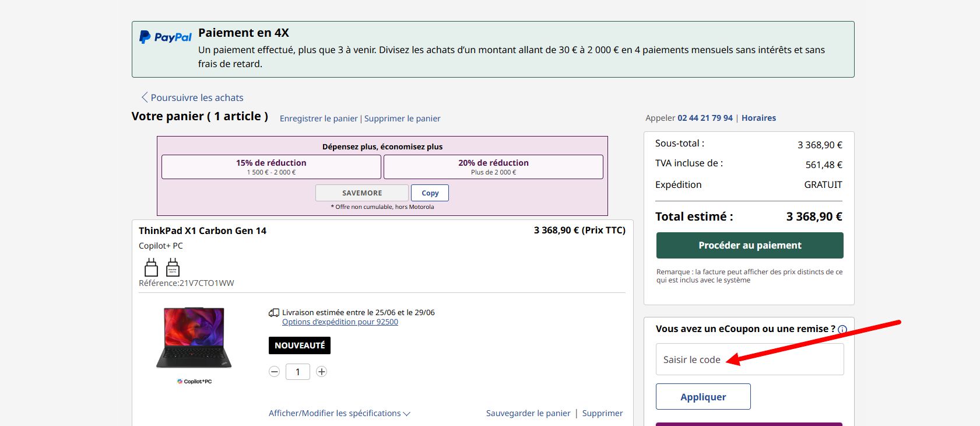Click the back chevron beside Poursuivre les achats
The width and height of the screenshot is (980, 426).
(x=145, y=97)
